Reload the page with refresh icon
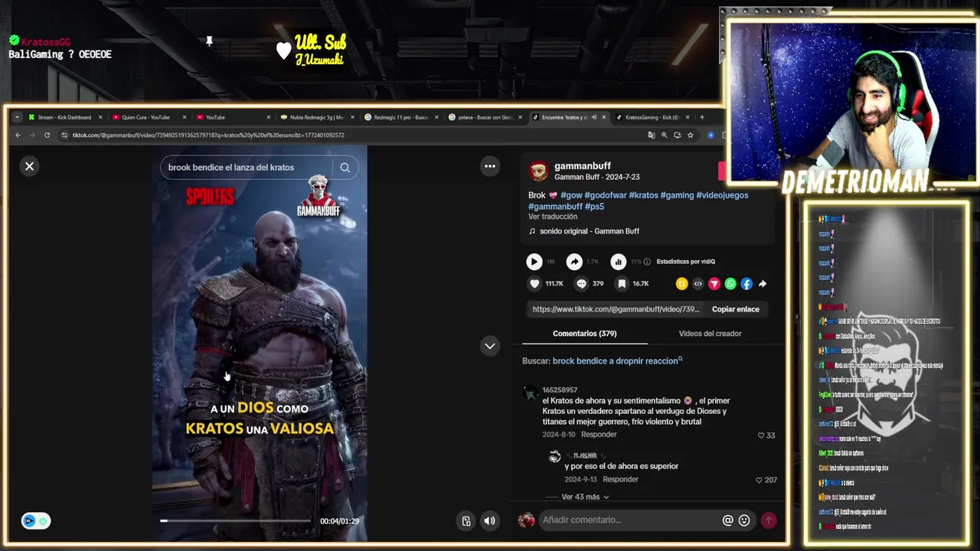980x551 pixels. (47, 135)
